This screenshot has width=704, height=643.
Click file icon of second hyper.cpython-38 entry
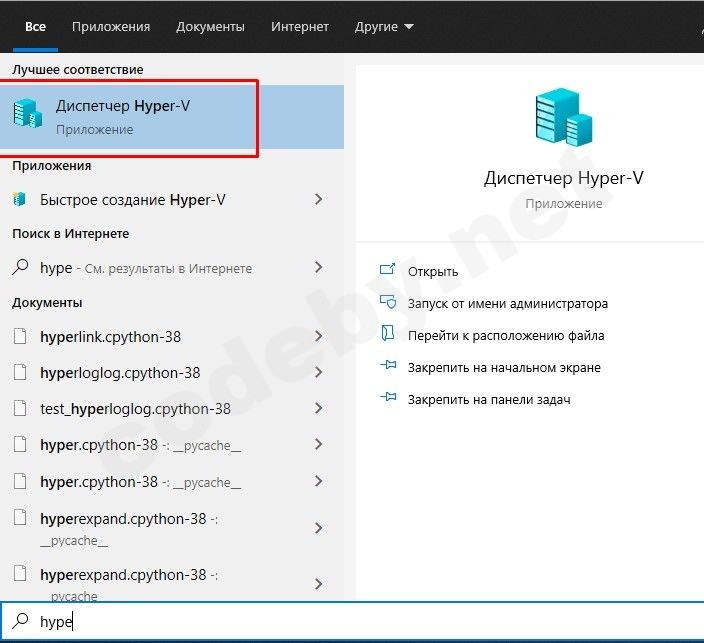pos(20,481)
